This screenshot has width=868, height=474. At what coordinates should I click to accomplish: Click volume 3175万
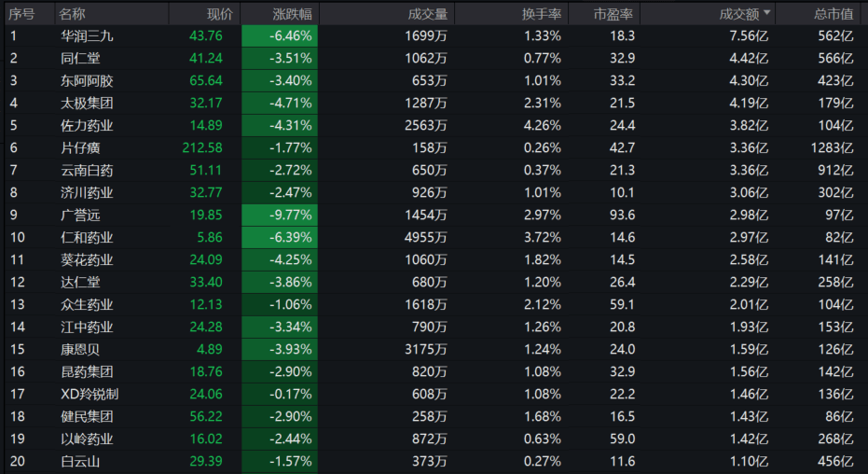click(x=426, y=349)
